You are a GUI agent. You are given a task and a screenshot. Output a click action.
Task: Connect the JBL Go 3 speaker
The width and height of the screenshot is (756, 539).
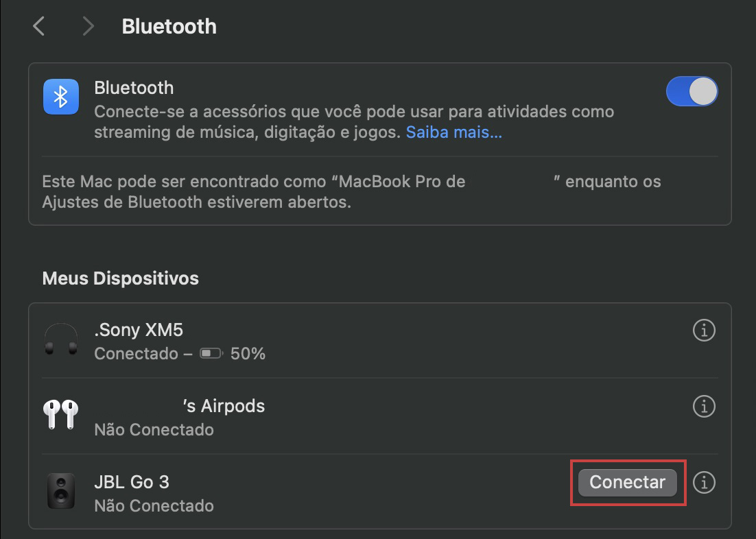[627, 482]
